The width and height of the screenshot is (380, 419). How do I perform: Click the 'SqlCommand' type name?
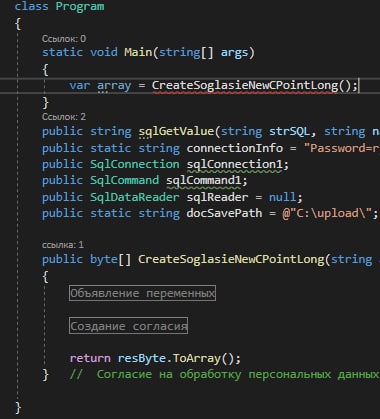[124, 180]
